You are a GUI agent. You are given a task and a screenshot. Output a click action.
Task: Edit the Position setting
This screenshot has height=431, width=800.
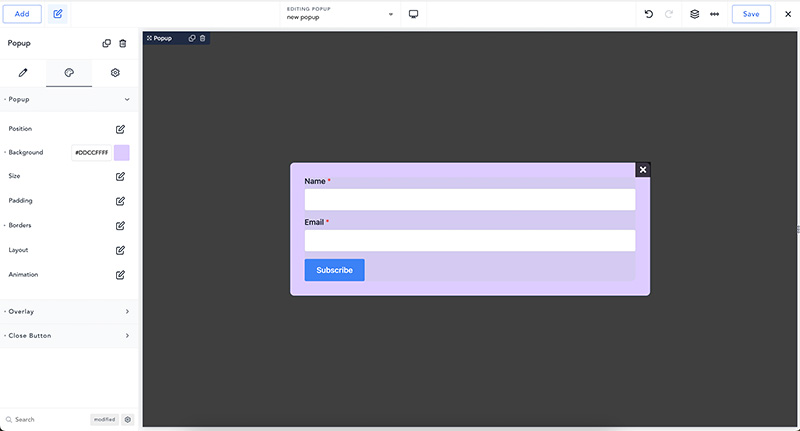point(120,129)
